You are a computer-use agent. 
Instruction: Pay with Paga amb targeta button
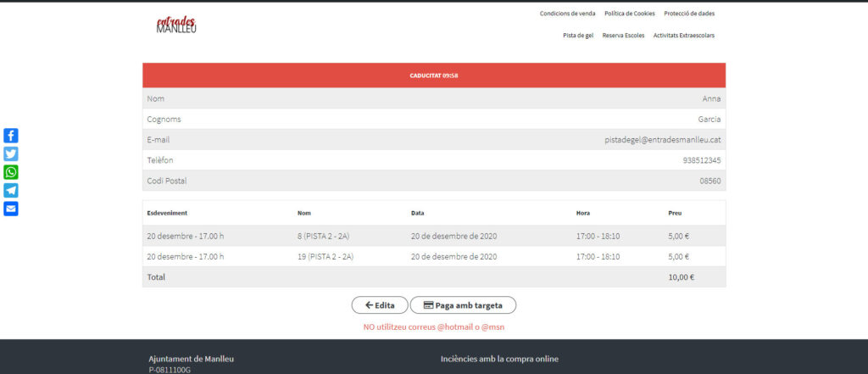tap(463, 305)
